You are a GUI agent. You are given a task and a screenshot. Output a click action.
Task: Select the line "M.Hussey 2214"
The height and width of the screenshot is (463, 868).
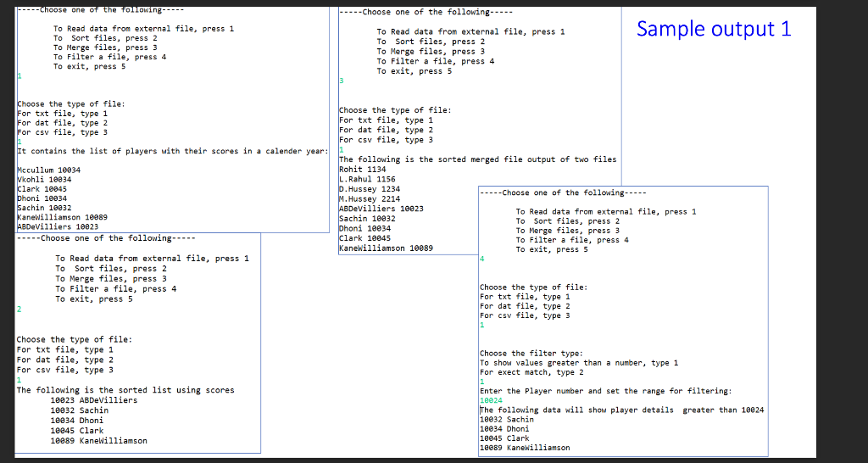pos(370,198)
